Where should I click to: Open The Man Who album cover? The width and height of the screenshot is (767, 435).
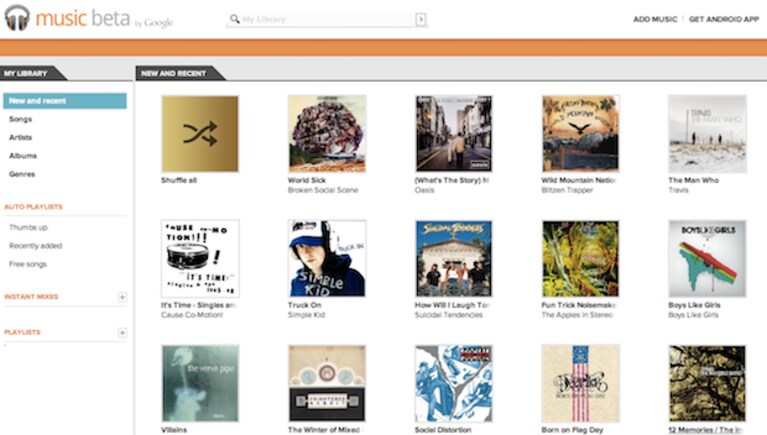tap(707, 134)
